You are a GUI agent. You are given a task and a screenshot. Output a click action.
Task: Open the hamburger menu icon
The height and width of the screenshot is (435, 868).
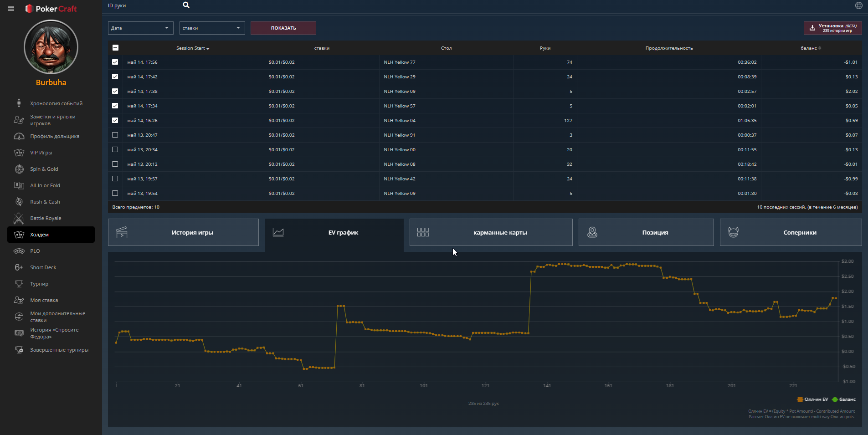[11, 9]
